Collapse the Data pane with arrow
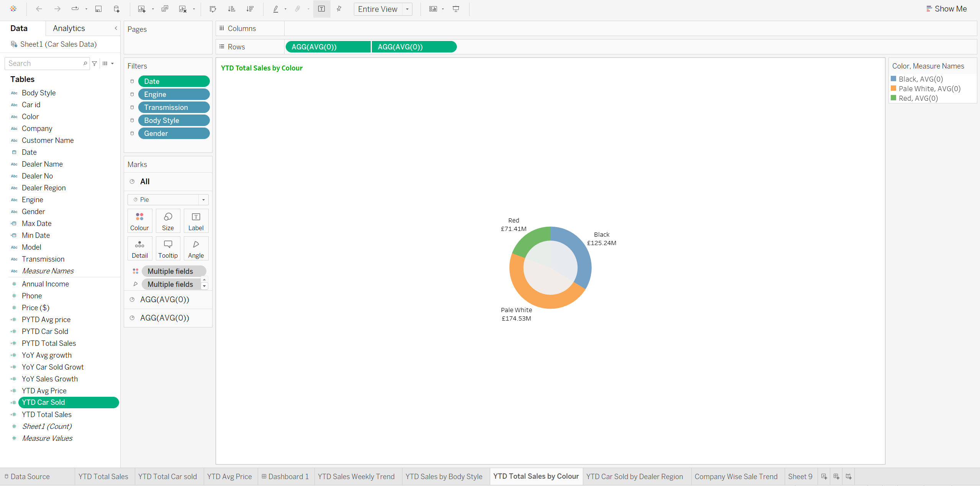Viewport: 980px width, 486px height. 116,28
